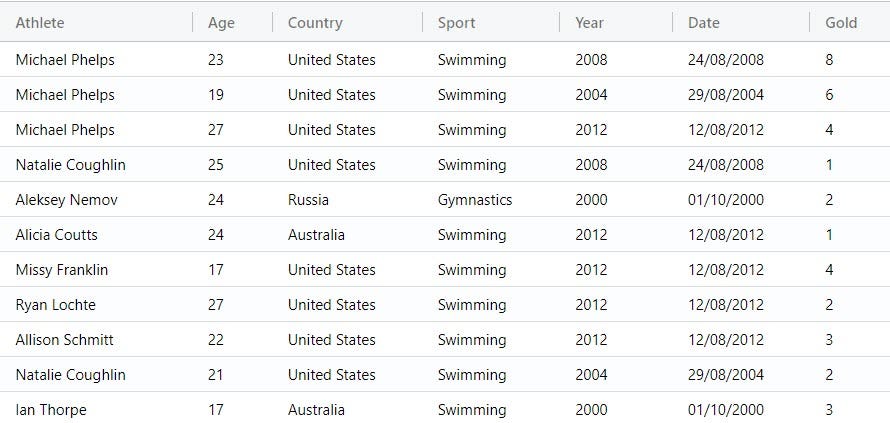The height and width of the screenshot is (423, 890).
Task: Click the column divider between Athlete and Age
Action: click(x=193, y=22)
